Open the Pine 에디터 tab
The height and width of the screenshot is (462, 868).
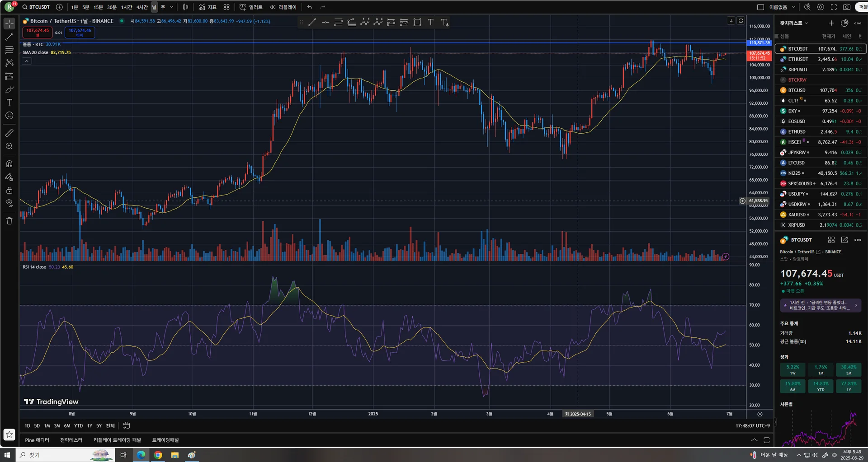point(37,440)
